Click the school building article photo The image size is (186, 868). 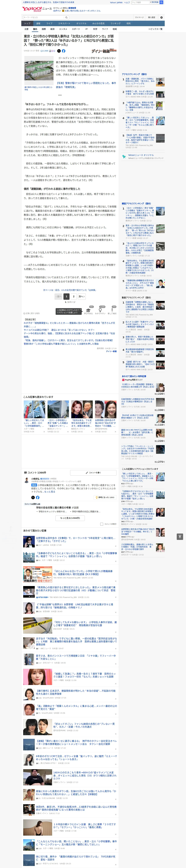39,70
